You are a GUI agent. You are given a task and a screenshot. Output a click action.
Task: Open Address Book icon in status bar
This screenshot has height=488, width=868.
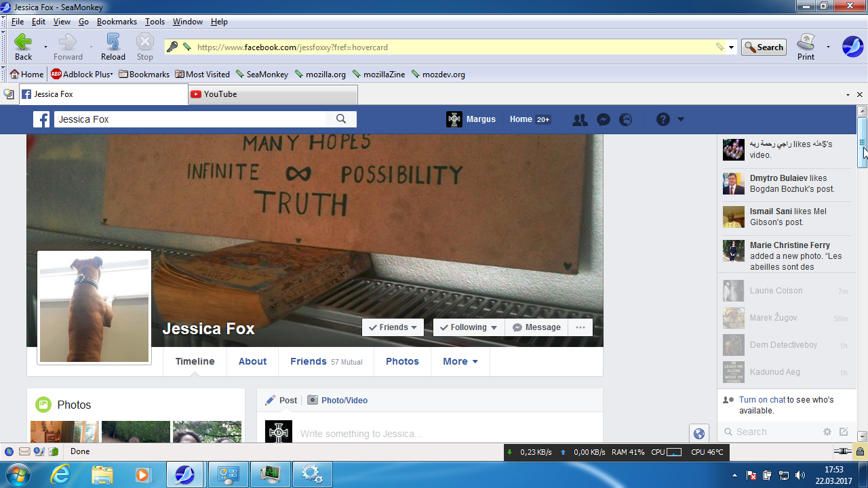pyautogui.click(x=54, y=451)
